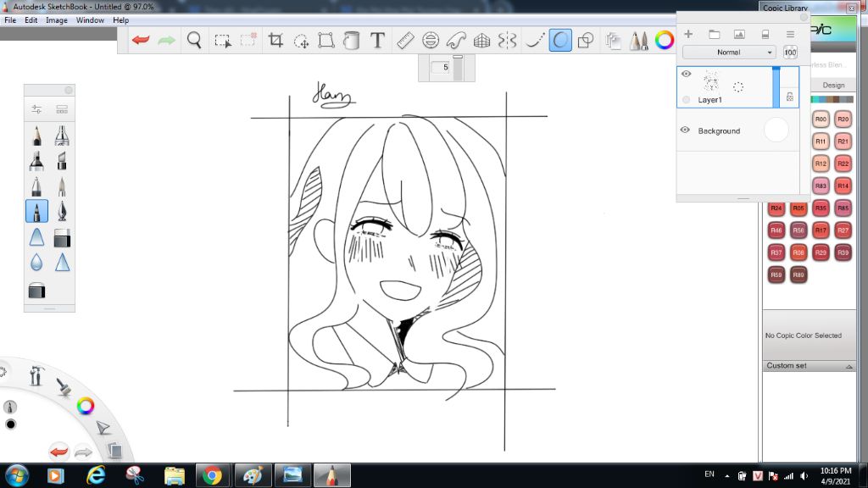Add a layer group folder
The height and width of the screenshot is (488, 868).
point(714,34)
